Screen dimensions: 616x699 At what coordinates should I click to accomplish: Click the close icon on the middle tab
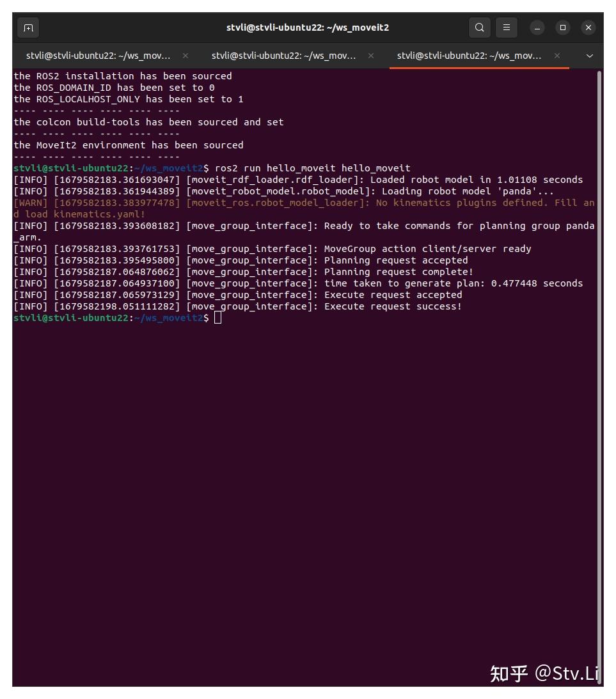[x=371, y=56]
